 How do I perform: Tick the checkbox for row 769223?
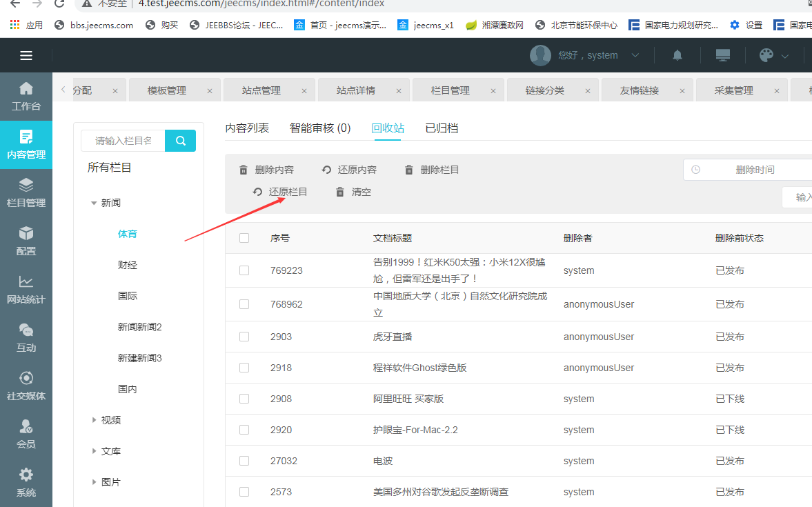(244, 270)
